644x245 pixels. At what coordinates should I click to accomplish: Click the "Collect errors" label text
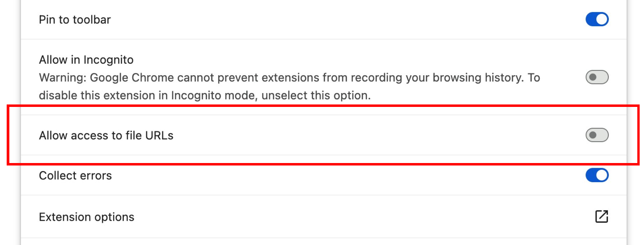coord(75,176)
